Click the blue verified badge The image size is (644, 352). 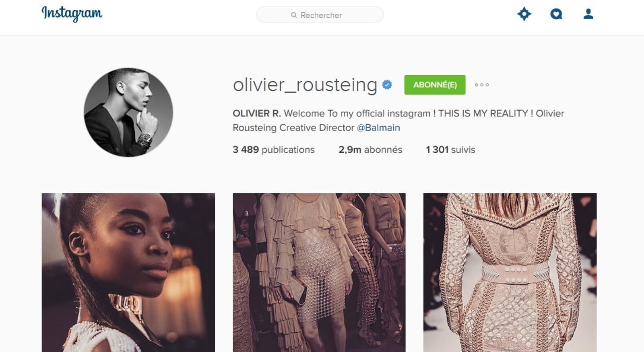coord(387,85)
